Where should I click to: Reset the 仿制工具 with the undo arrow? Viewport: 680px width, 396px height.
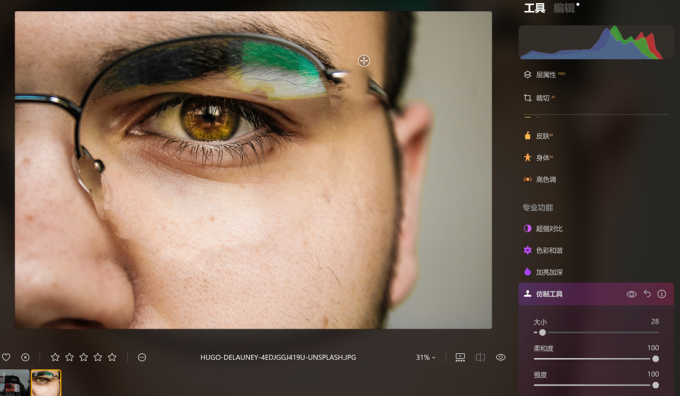point(647,294)
